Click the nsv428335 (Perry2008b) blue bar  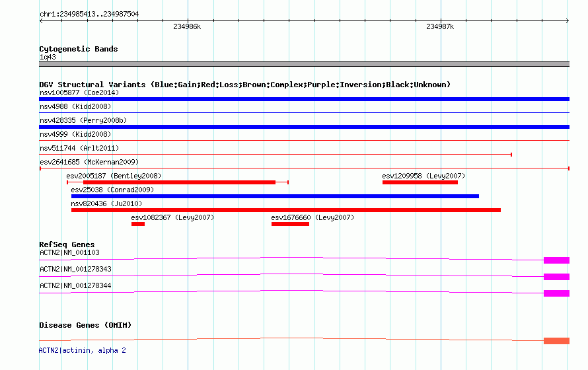pyautogui.click(x=304, y=127)
